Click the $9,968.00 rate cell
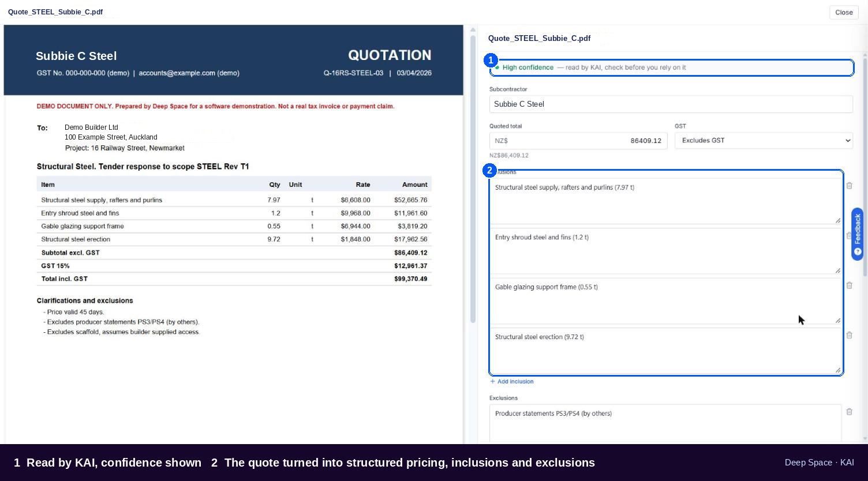This screenshot has width=868, height=481. pos(355,213)
